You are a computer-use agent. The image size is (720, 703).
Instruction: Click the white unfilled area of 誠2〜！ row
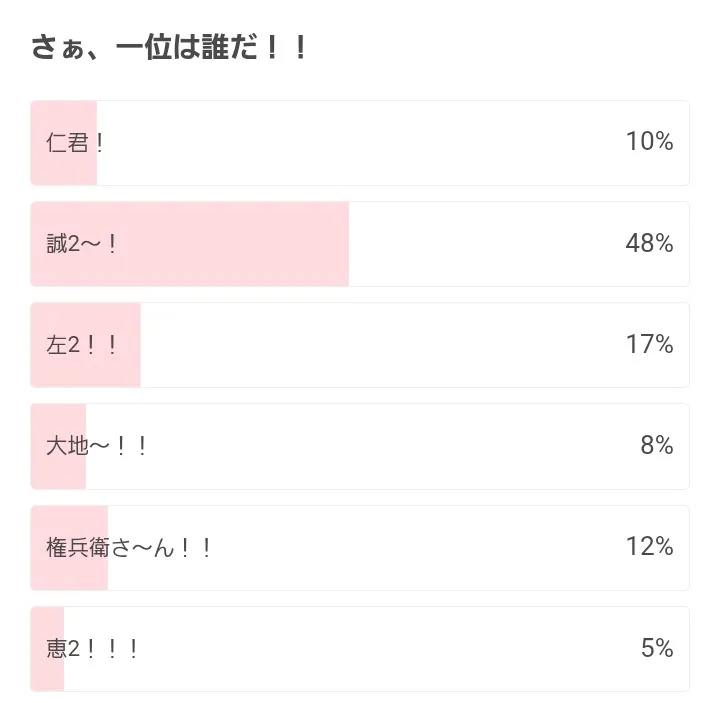click(x=480, y=244)
